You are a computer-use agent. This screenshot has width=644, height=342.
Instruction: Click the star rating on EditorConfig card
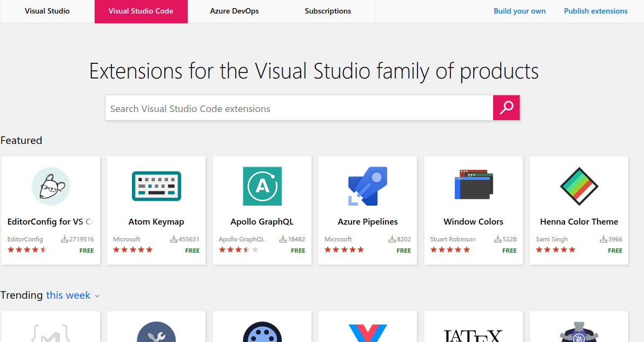27,249
